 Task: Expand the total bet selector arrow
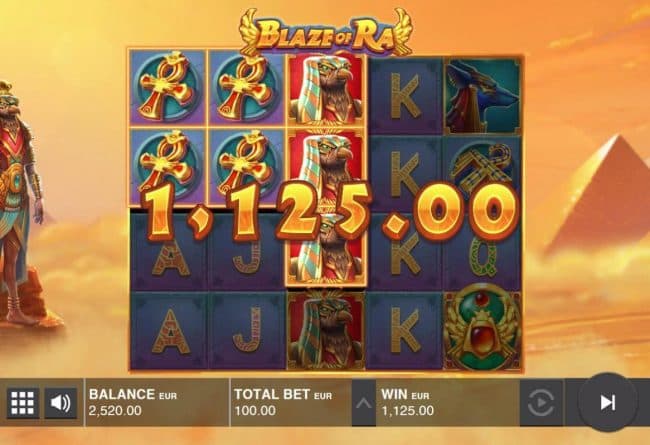tap(364, 403)
